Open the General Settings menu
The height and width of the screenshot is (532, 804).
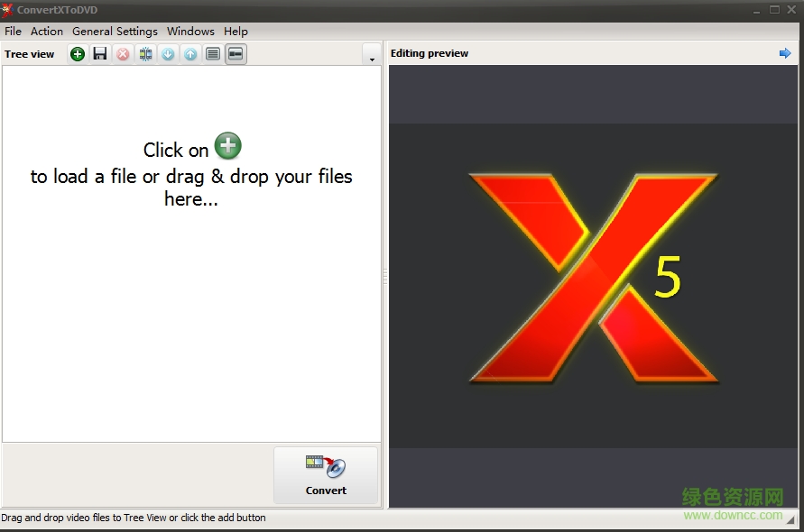pos(115,31)
